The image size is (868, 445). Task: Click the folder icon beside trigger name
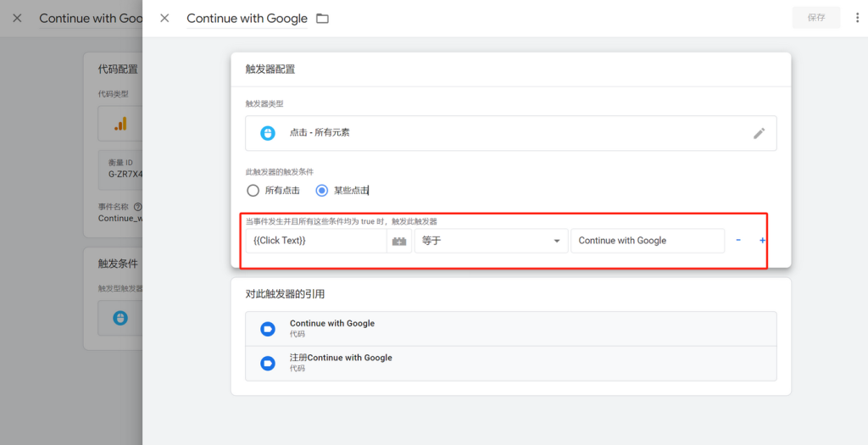(x=322, y=19)
